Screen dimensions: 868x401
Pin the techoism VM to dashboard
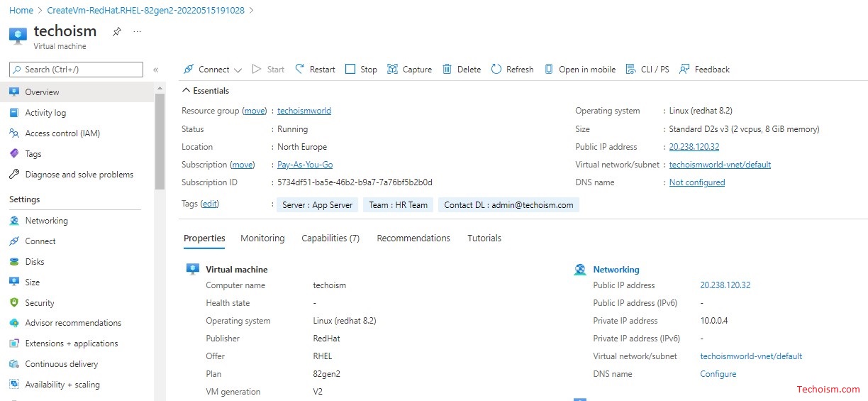(x=117, y=32)
